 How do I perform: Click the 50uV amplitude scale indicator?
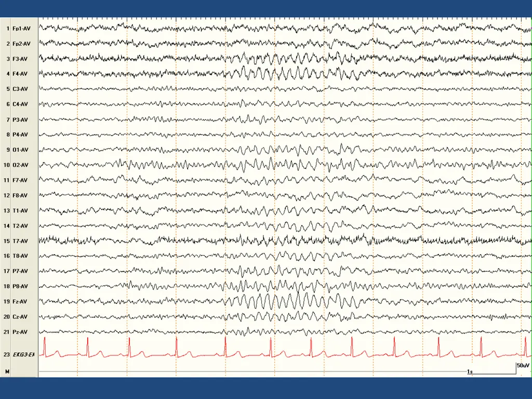pos(523,365)
